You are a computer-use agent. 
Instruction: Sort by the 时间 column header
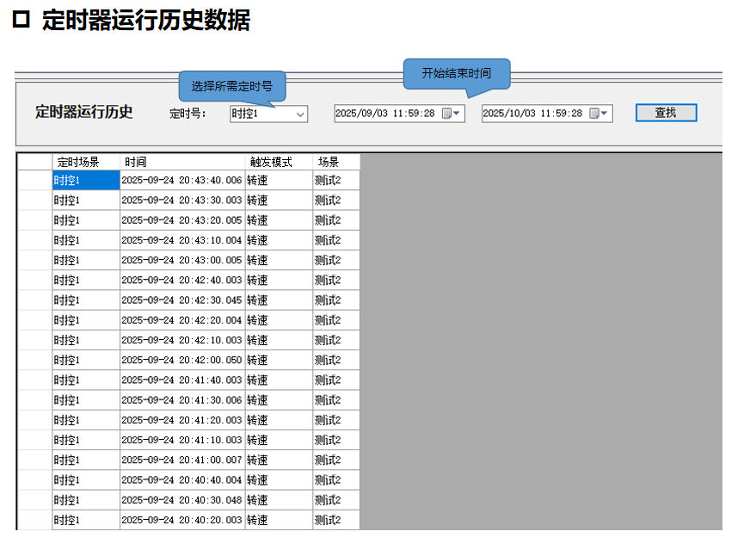point(182,161)
